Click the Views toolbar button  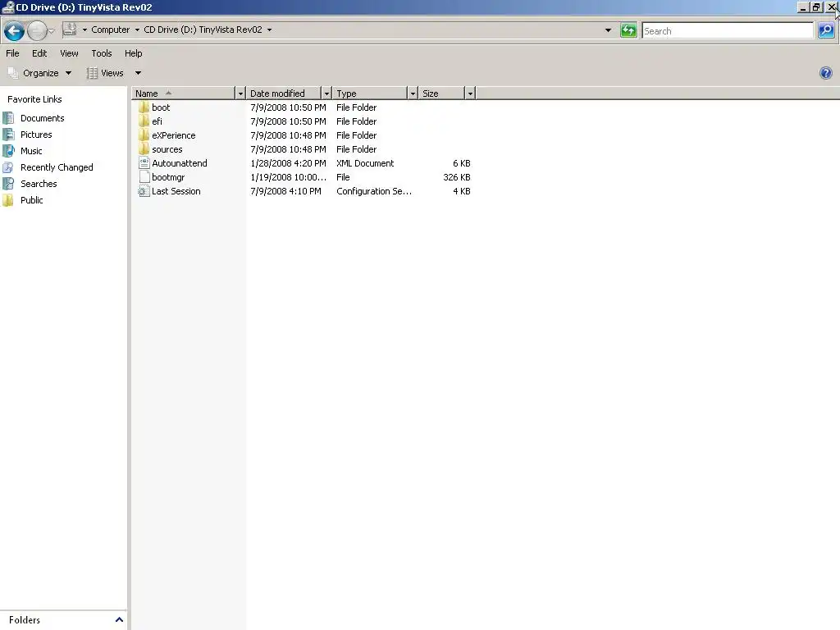106,73
